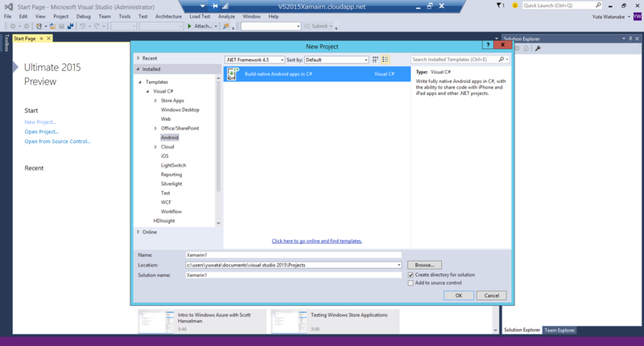Open the Analyze menu

(x=226, y=16)
